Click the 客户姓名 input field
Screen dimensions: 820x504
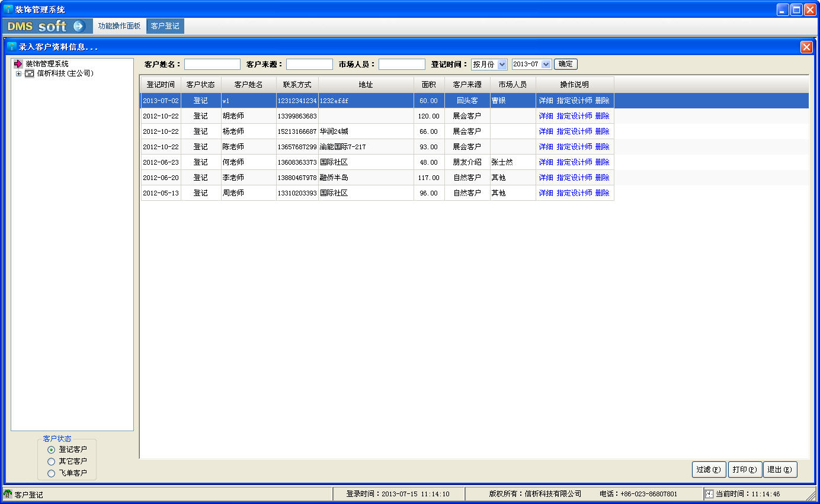tap(212, 64)
